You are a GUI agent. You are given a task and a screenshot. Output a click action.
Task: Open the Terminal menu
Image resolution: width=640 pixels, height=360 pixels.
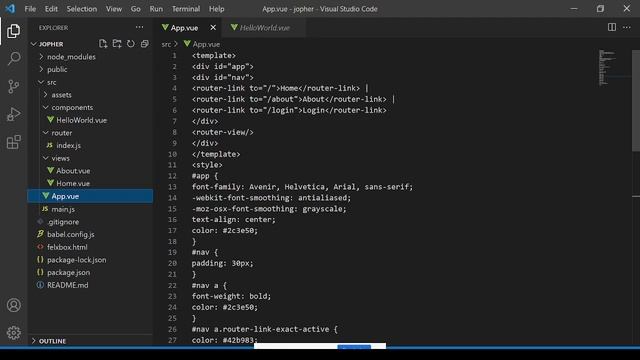[186, 9]
